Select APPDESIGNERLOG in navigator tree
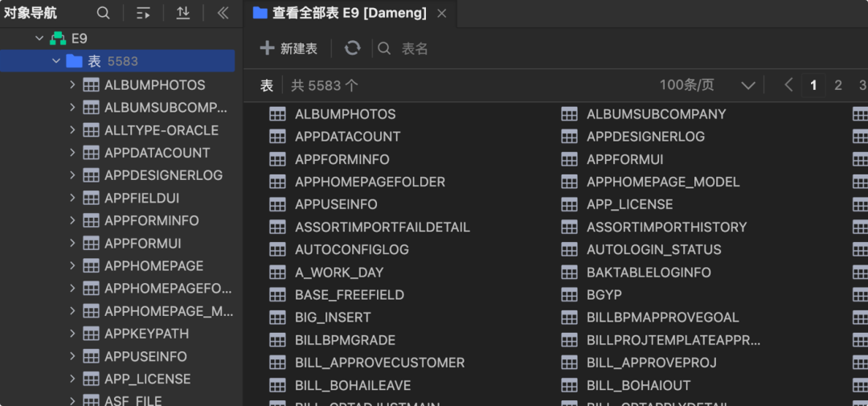This screenshot has width=868, height=406. (x=163, y=175)
